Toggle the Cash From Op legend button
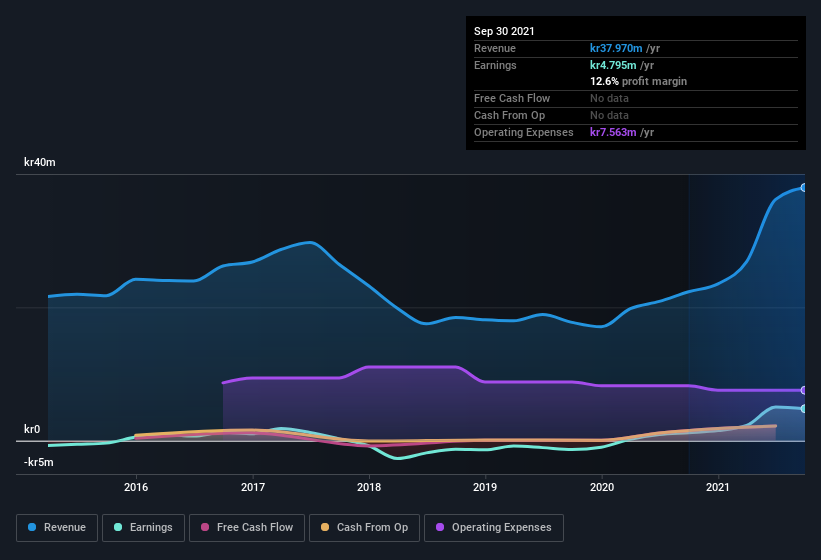 [364, 528]
